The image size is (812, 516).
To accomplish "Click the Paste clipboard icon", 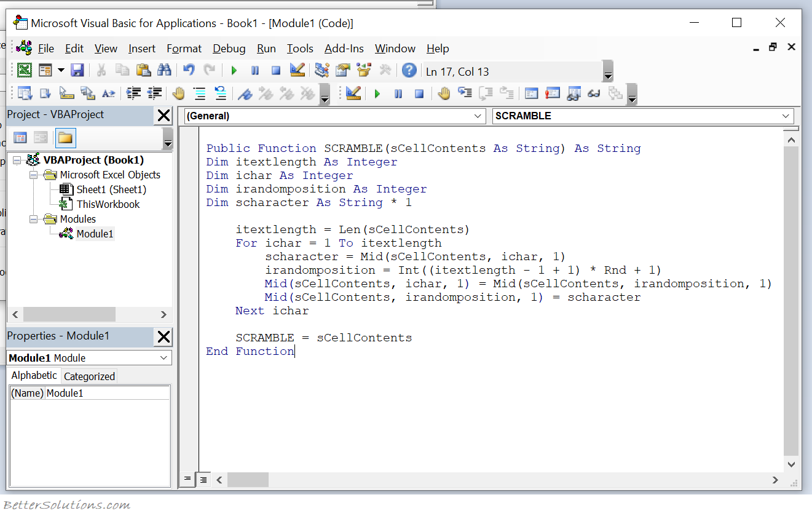I will [143, 70].
